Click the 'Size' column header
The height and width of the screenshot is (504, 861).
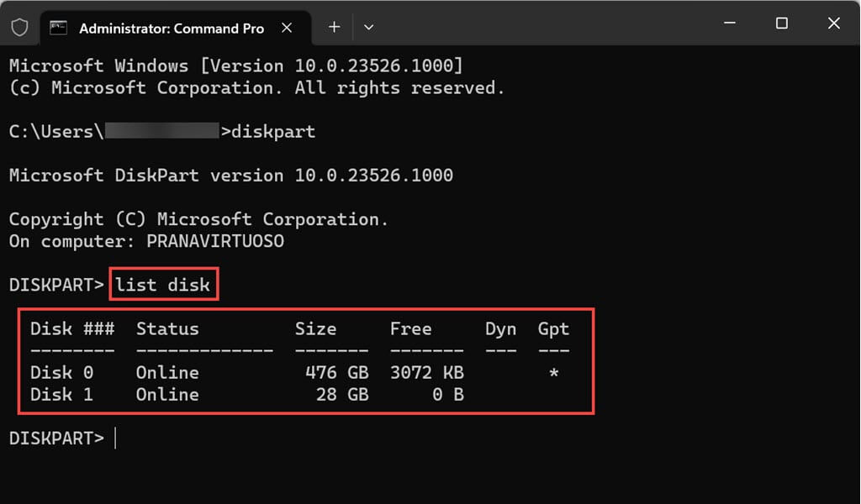pyautogui.click(x=316, y=328)
